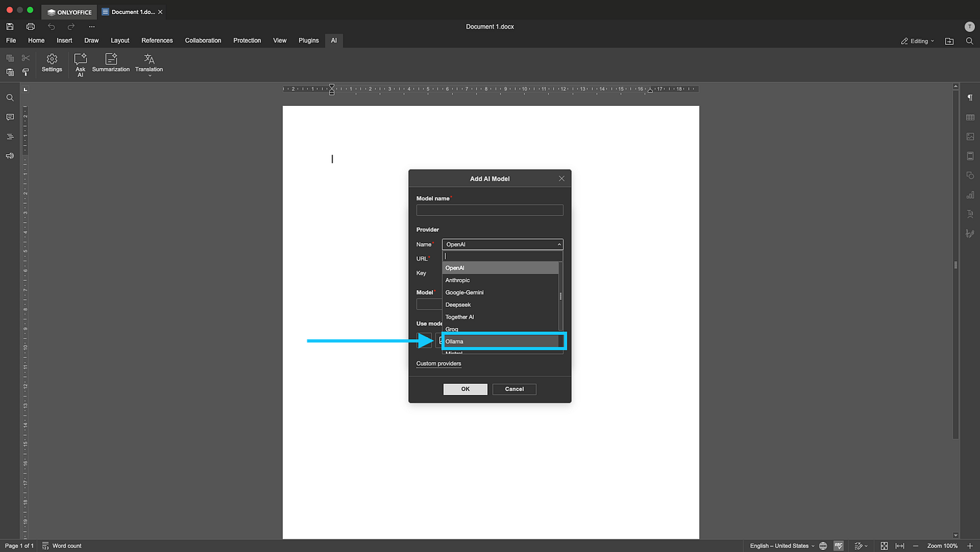Open Word count in the status bar

(x=62, y=546)
